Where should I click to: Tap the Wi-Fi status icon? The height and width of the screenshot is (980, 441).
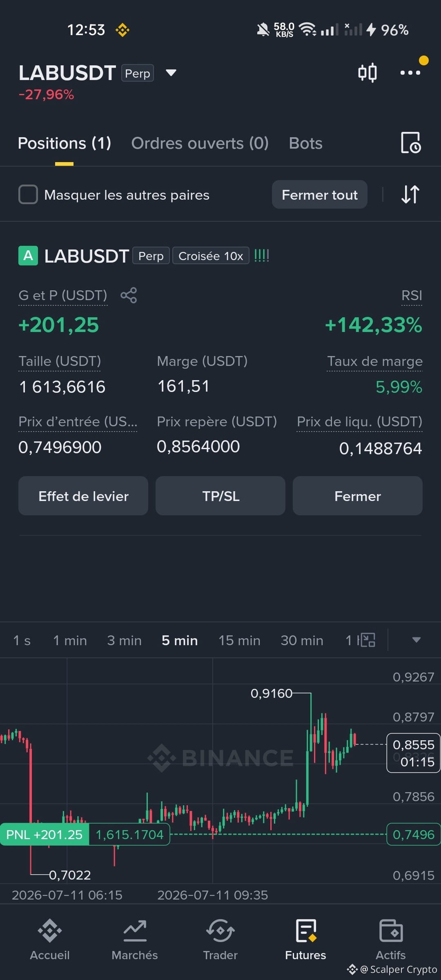(x=307, y=29)
